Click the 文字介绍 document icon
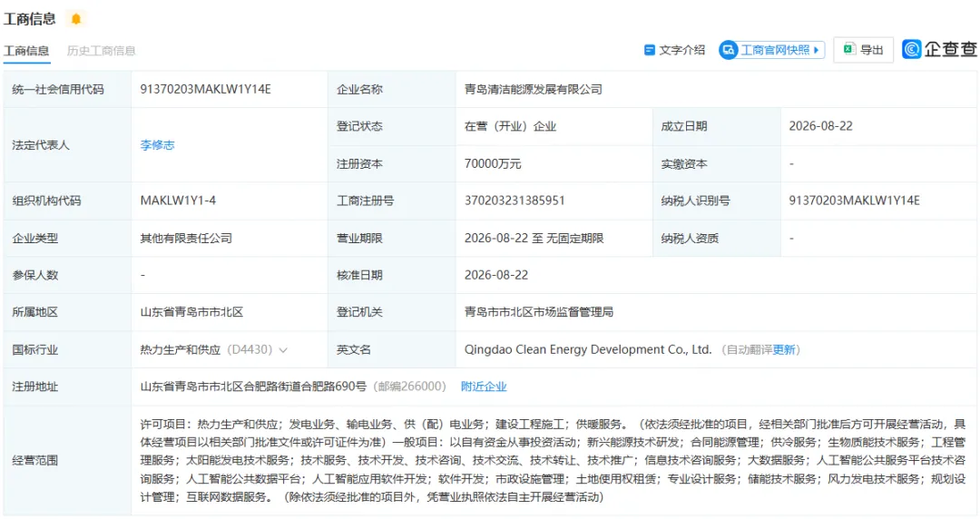The height and width of the screenshot is (519, 980). click(x=650, y=50)
